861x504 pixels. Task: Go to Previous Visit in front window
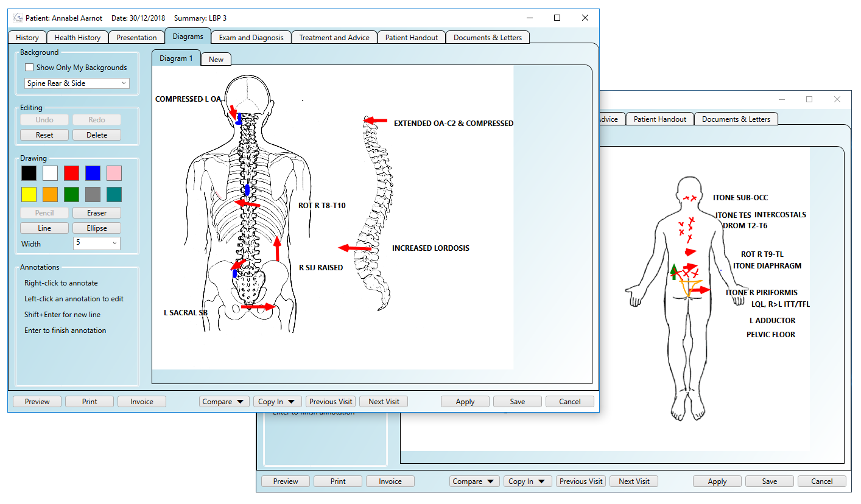click(x=331, y=402)
